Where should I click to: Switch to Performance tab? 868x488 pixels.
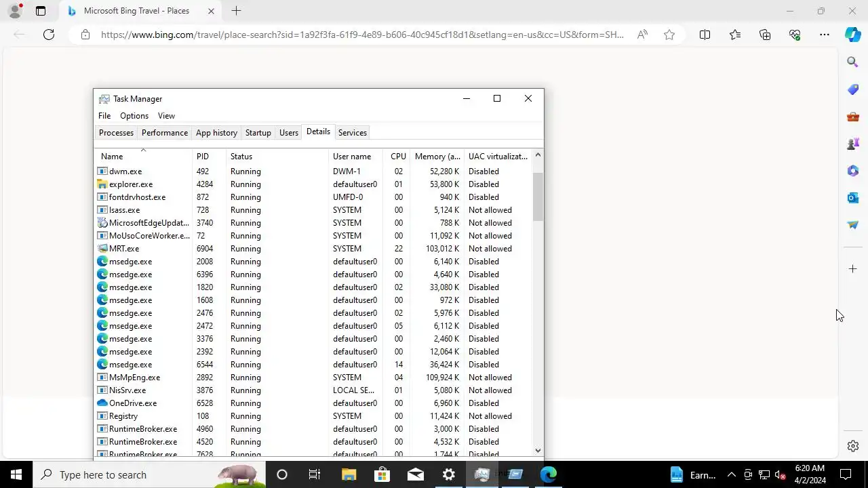coord(165,133)
